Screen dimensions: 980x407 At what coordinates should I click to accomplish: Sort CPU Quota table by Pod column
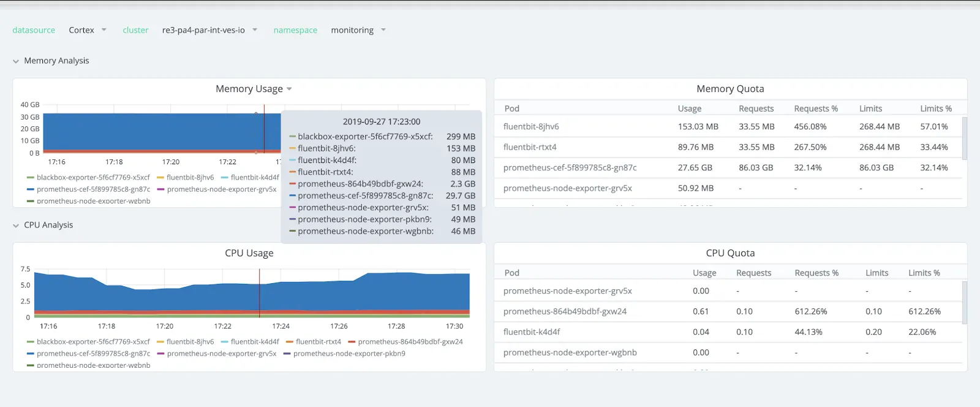point(512,273)
